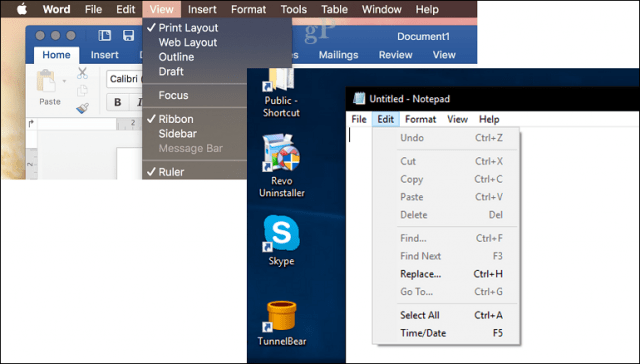This screenshot has width=640, height=364.
Task: Switch to the Insert ribbon tab in Word
Action: tap(104, 55)
